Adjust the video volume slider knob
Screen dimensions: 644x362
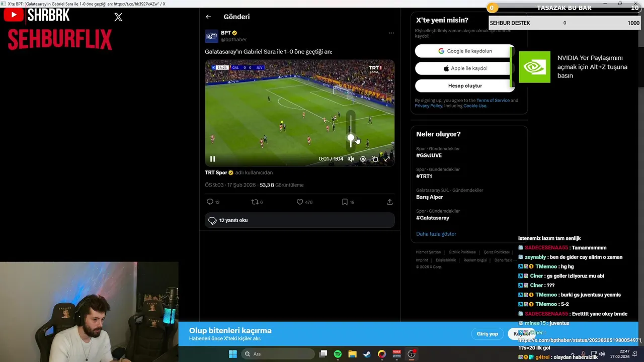tap(351, 137)
